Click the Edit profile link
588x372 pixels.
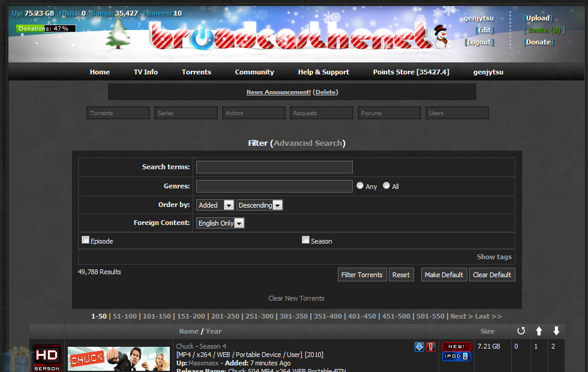[485, 30]
